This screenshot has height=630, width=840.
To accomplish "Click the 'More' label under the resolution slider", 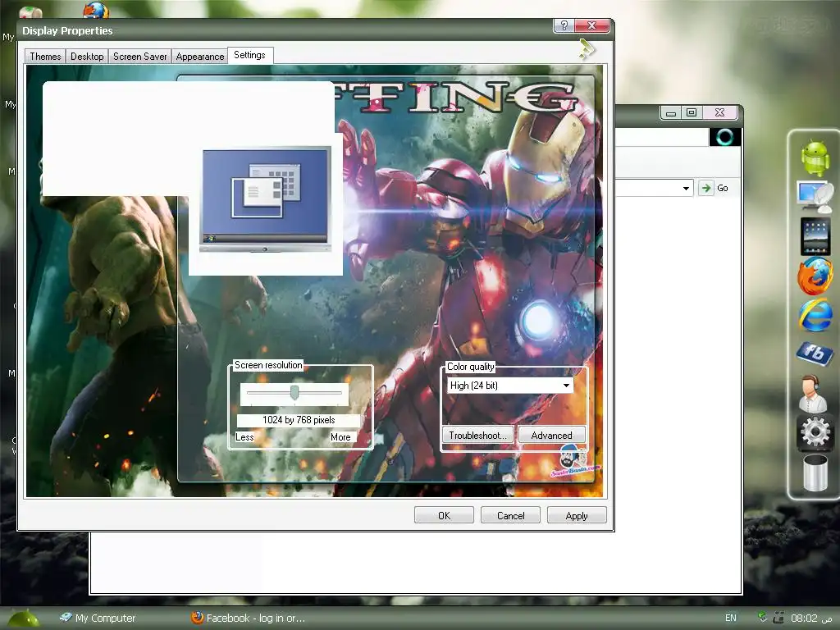I will tap(340, 437).
